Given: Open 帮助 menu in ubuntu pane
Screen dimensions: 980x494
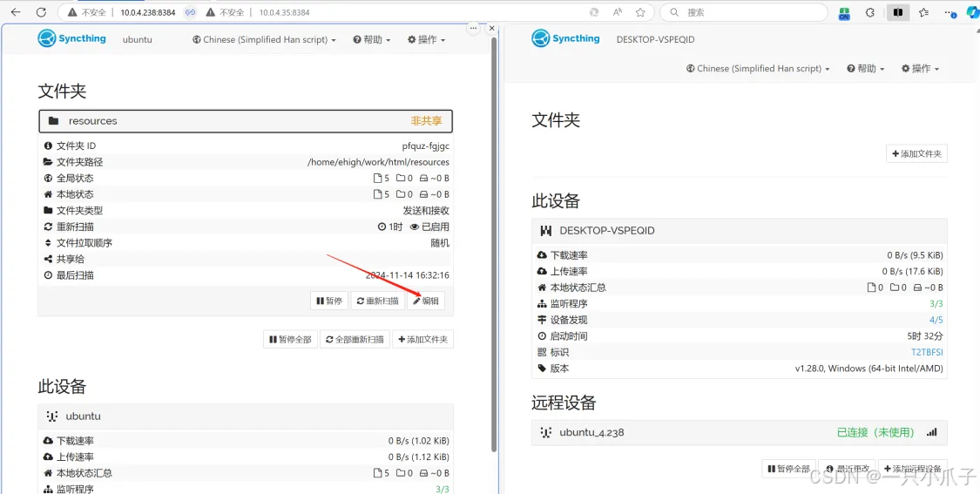Looking at the screenshot, I should (x=372, y=39).
